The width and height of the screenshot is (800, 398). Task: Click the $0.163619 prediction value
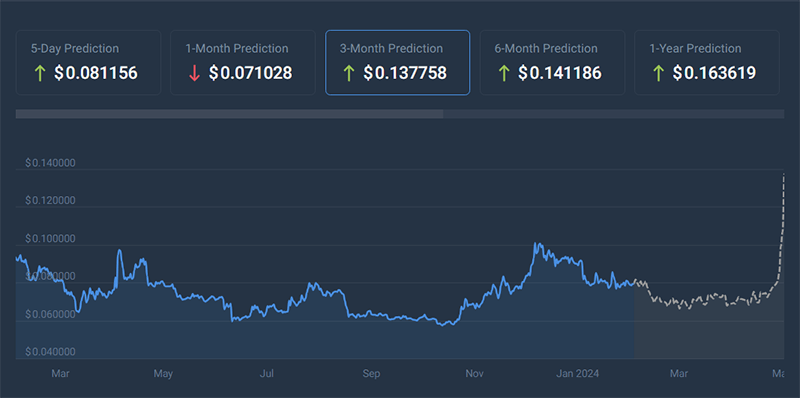tap(714, 73)
